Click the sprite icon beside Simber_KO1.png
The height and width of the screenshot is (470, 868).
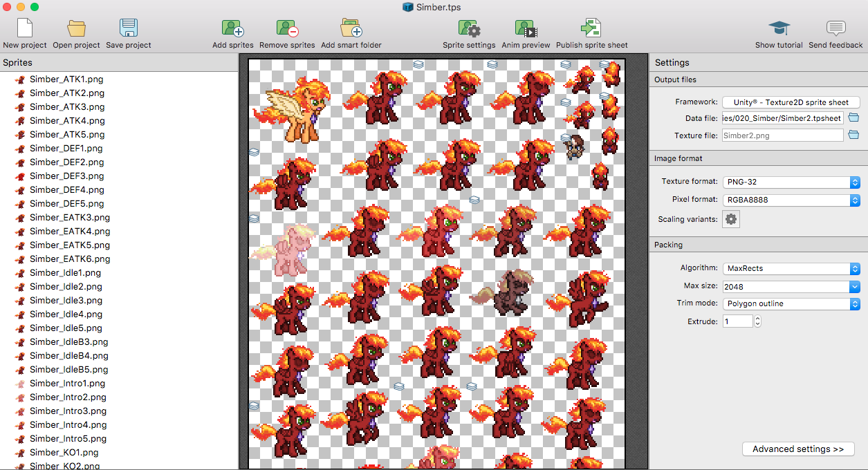pos(20,453)
